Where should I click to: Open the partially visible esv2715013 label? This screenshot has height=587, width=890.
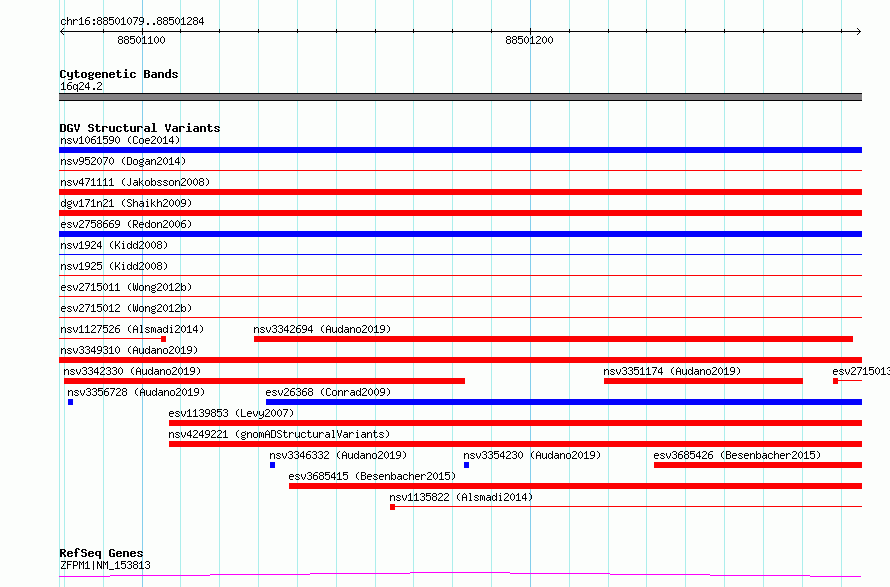coord(861,371)
